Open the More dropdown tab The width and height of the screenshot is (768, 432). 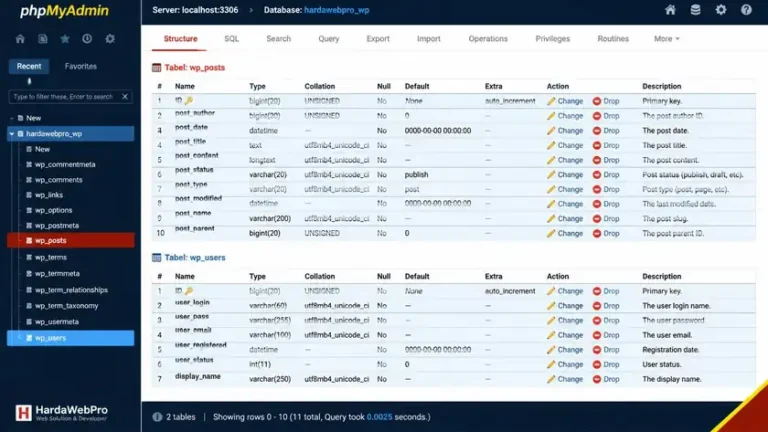pyautogui.click(x=667, y=39)
